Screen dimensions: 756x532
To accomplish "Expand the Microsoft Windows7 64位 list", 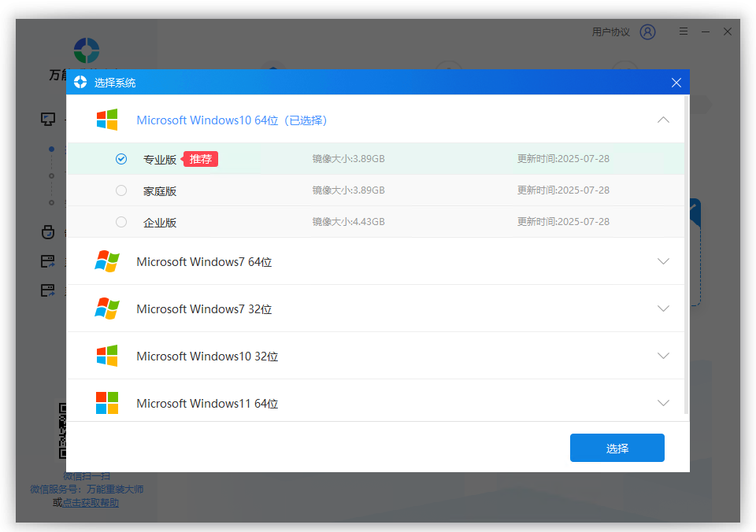I will [663, 261].
